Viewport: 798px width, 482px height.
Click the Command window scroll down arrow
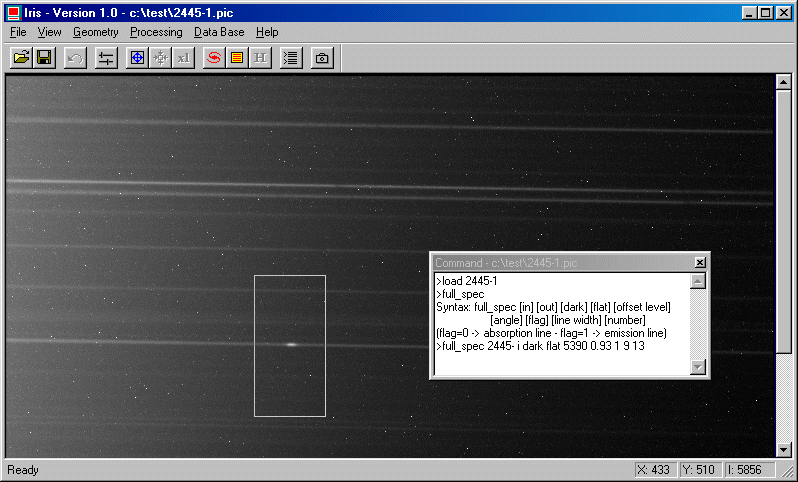pos(698,366)
